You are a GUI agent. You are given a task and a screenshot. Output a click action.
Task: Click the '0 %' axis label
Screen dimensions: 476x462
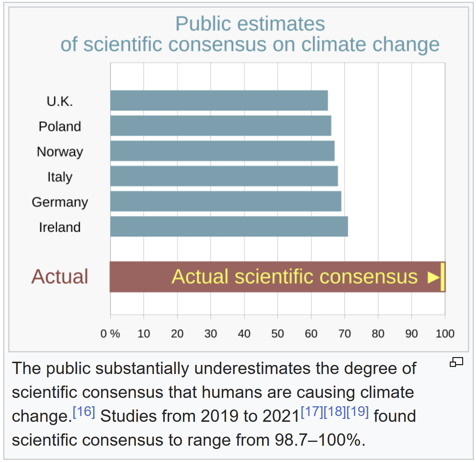[110, 333]
